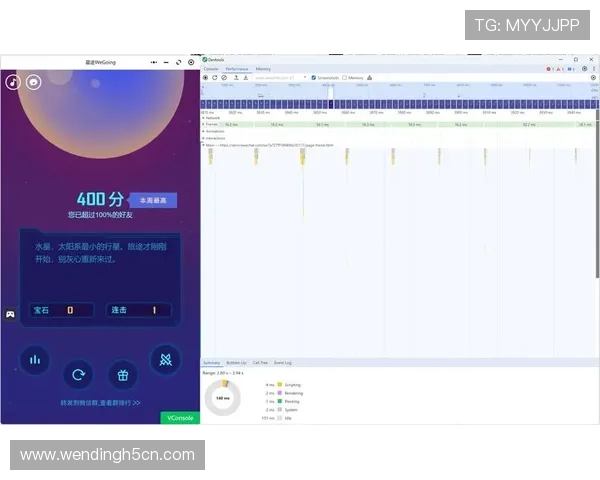Expand the Interactions track
The height and width of the screenshot is (480, 600).
[x=204, y=138]
